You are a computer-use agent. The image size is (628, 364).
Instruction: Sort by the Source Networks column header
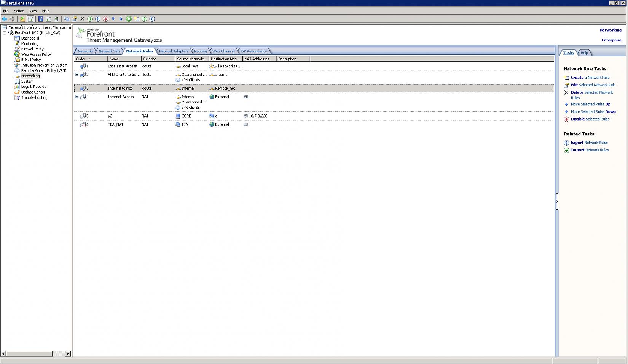click(x=192, y=59)
